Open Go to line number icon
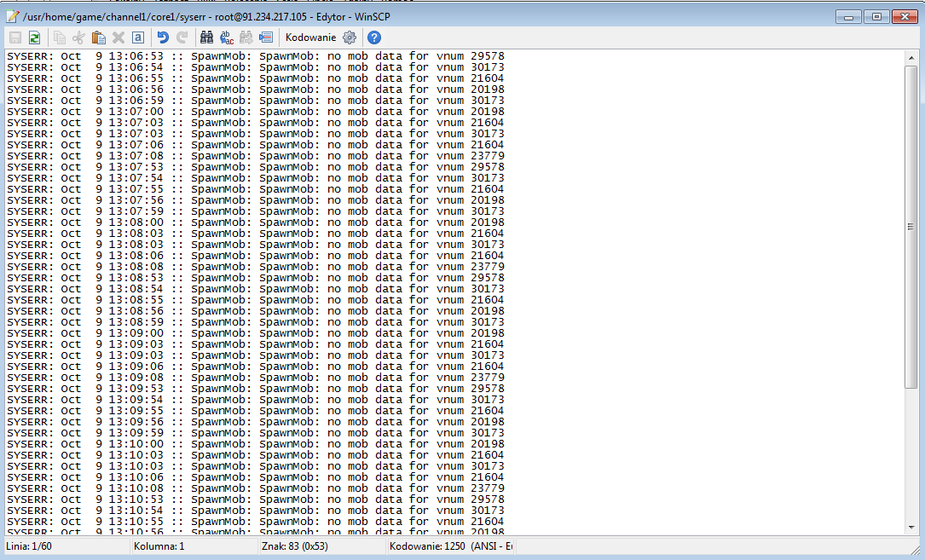 point(266,38)
